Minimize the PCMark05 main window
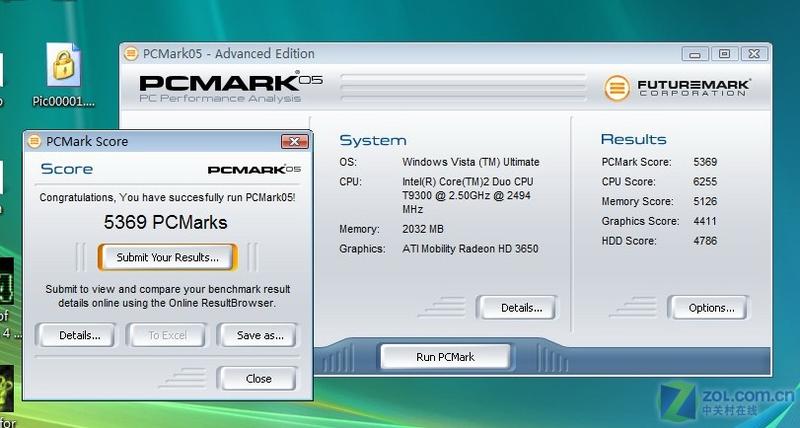 (x=695, y=54)
